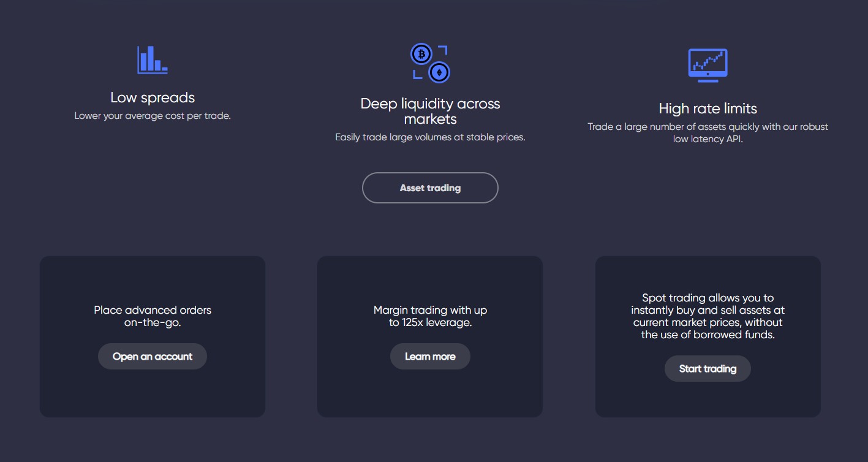Hit the Start trading button

coord(708,369)
